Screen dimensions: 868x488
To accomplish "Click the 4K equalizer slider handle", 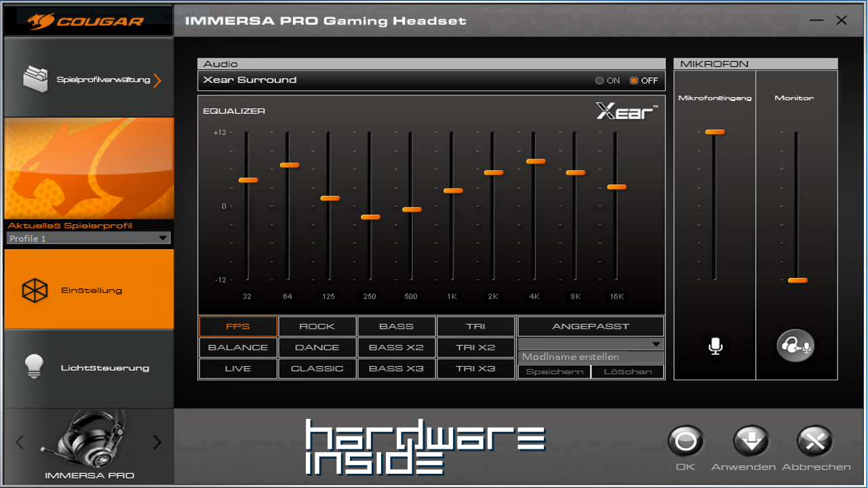I will point(536,161).
